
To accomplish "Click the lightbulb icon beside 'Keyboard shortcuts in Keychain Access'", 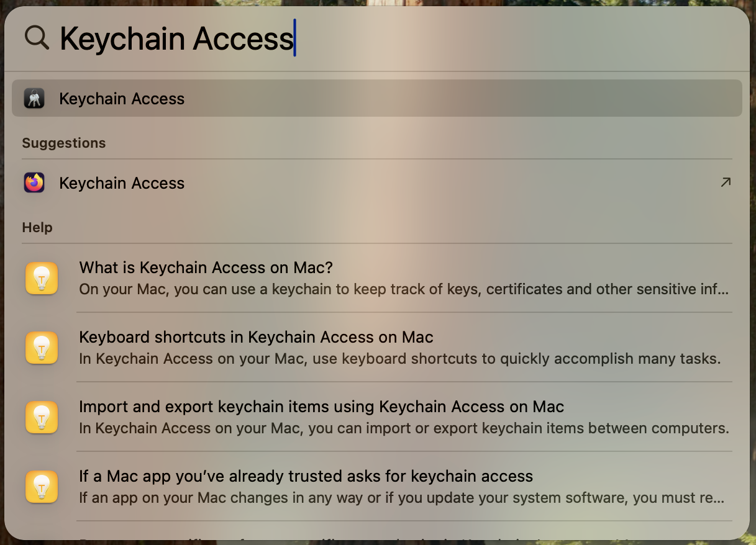I will click(42, 348).
